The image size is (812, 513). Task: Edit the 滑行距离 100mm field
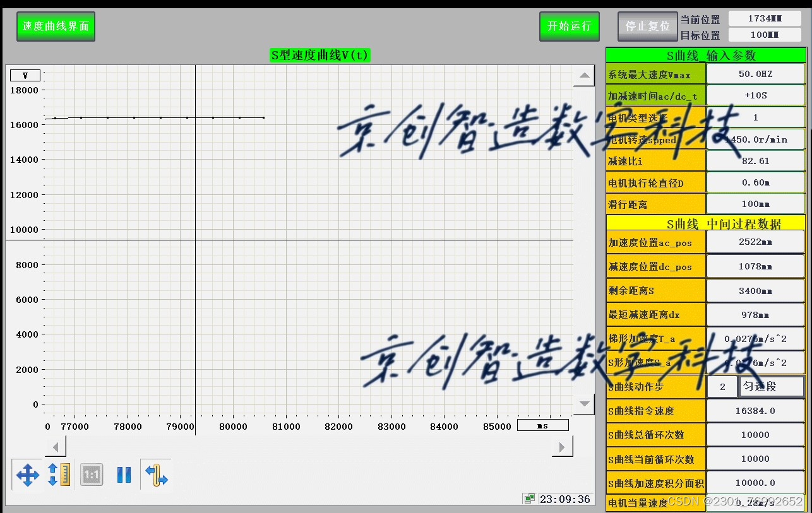[756, 204]
